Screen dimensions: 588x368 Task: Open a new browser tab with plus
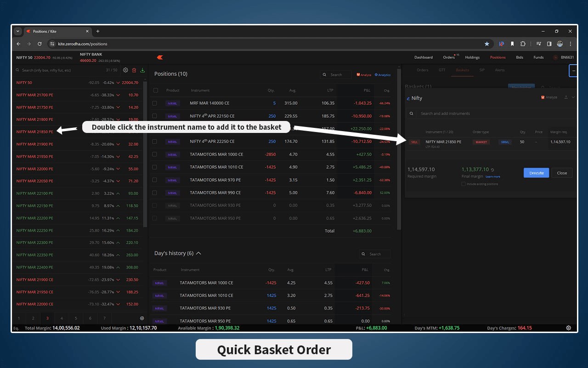pyautogui.click(x=97, y=31)
